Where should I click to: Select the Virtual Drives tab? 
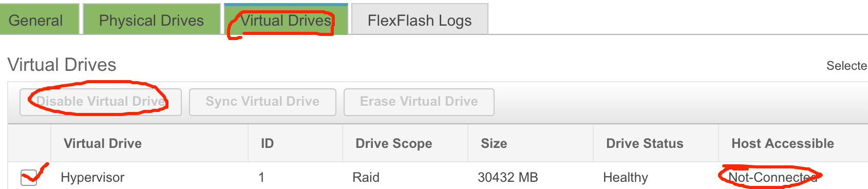pyautogui.click(x=286, y=20)
